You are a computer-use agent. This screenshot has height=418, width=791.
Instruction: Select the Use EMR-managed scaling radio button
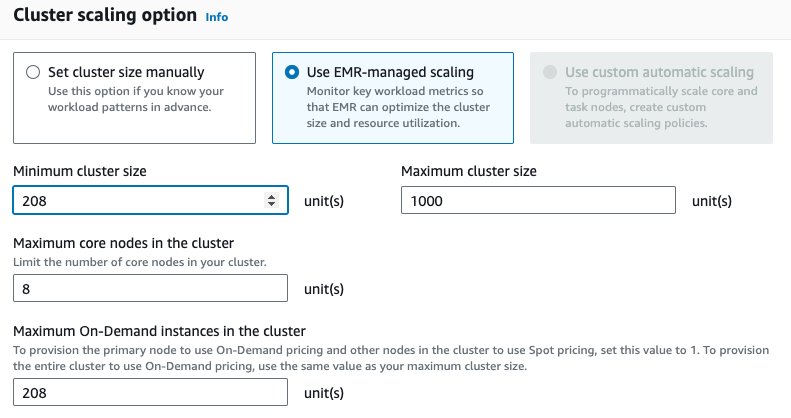coord(292,72)
